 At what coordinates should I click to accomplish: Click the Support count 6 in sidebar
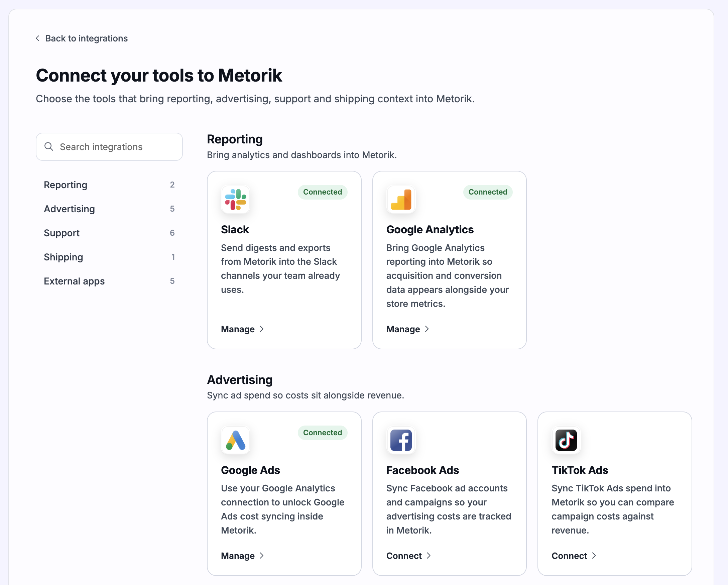172,233
